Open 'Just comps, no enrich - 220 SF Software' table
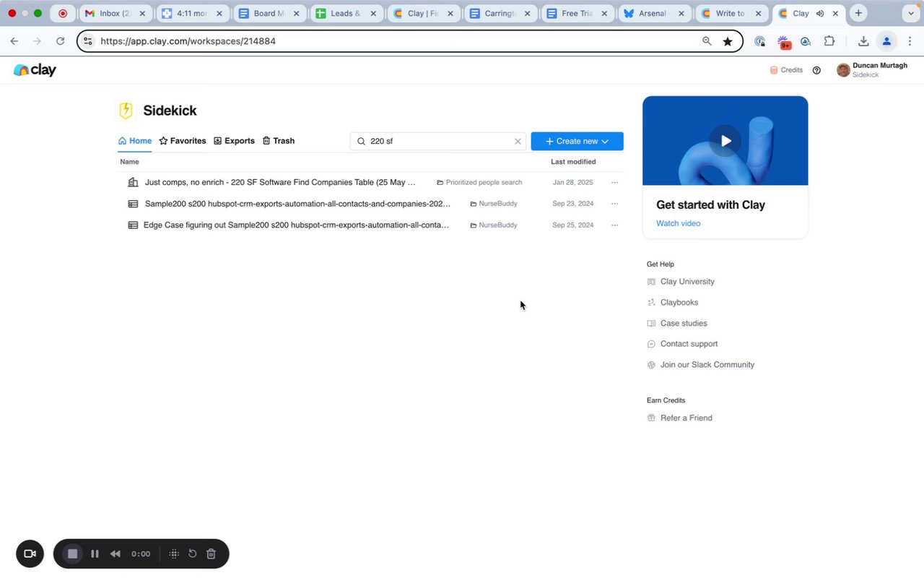Image resolution: width=924 pixels, height=578 pixels. click(280, 183)
